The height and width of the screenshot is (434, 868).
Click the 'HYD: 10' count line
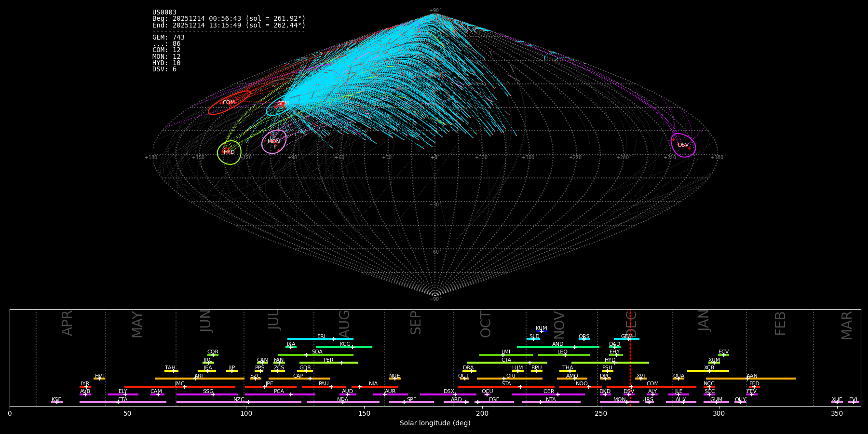click(166, 63)
